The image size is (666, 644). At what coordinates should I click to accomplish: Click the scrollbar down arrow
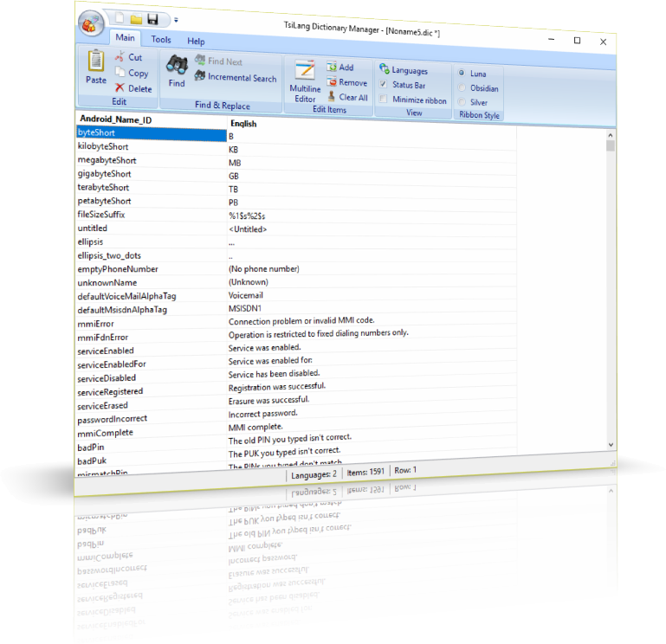pos(611,444)
